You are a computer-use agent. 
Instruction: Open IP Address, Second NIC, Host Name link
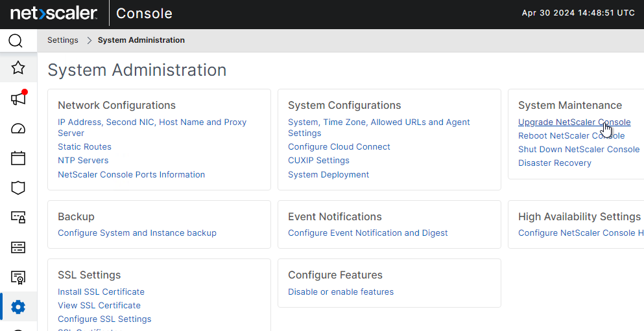click(152, 128)
